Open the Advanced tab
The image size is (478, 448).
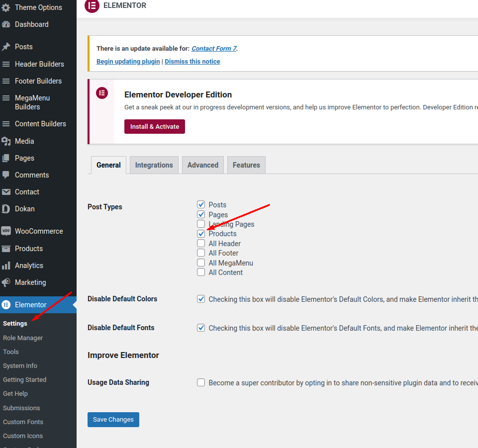click(203, 165)
